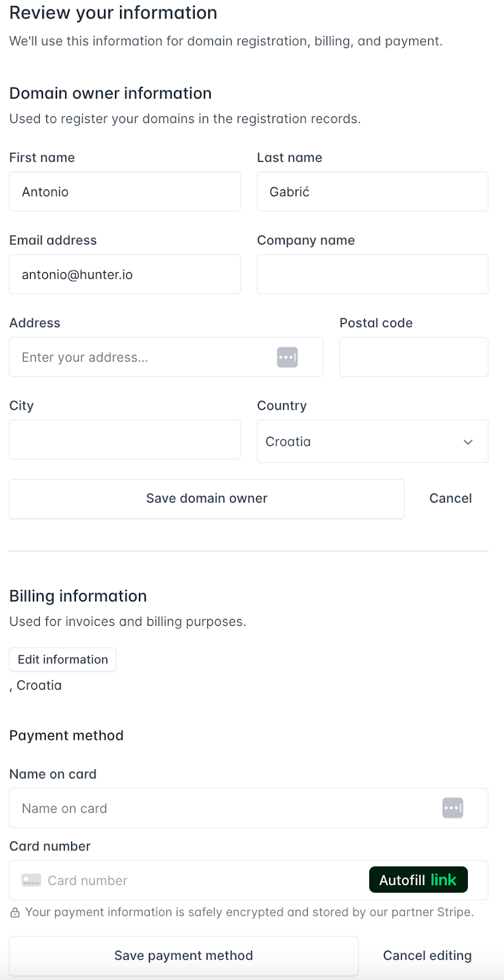
Task: Focus the Postal code input box
Action: (x=413, y=357)
